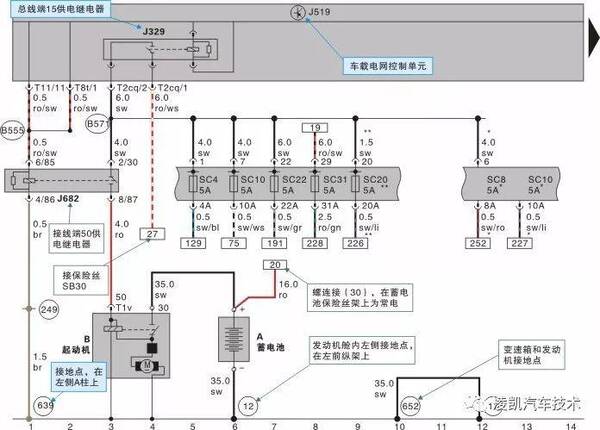Viewport: 600px width, 430px height.
Task: Click the '总线端15供电继电器' callout label
Action: click(x=61, y=9)
